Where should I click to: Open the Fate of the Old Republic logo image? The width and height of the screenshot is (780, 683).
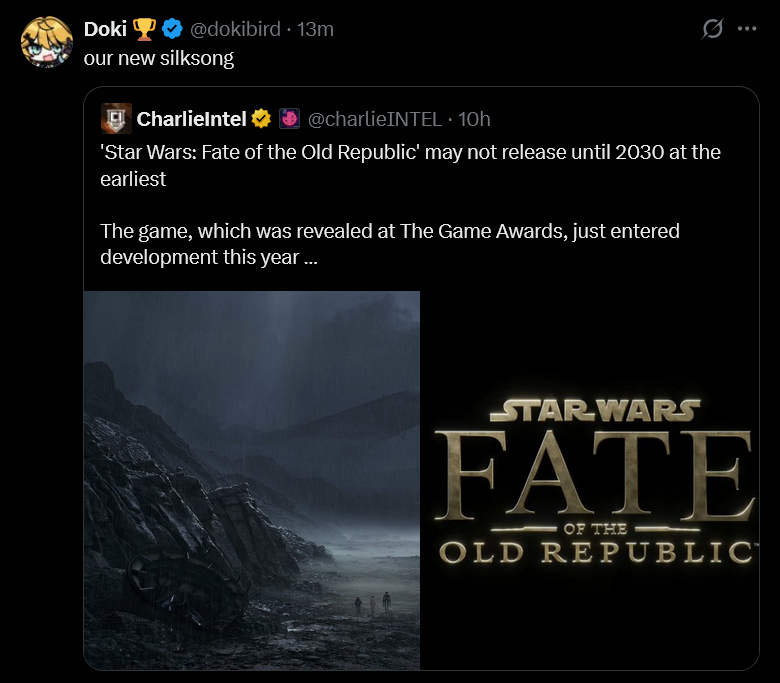(x=590, y=480)
